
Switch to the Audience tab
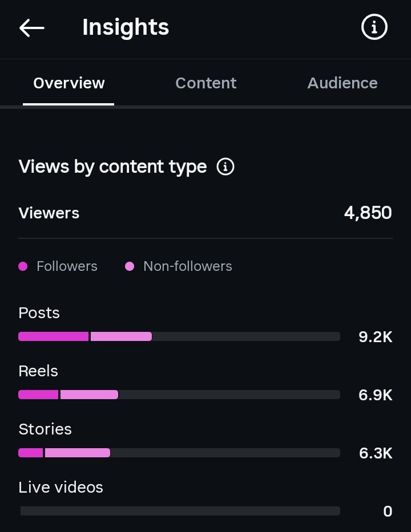coord(342,83)
